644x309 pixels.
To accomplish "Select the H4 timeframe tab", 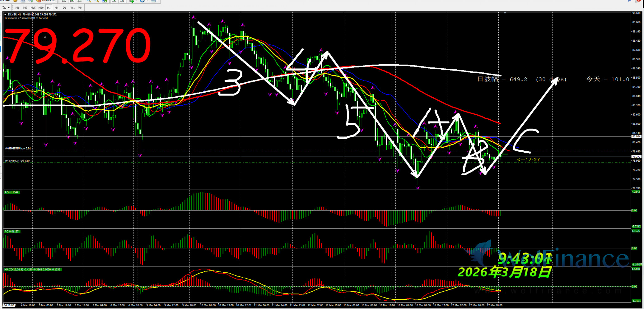I will 56,7.
